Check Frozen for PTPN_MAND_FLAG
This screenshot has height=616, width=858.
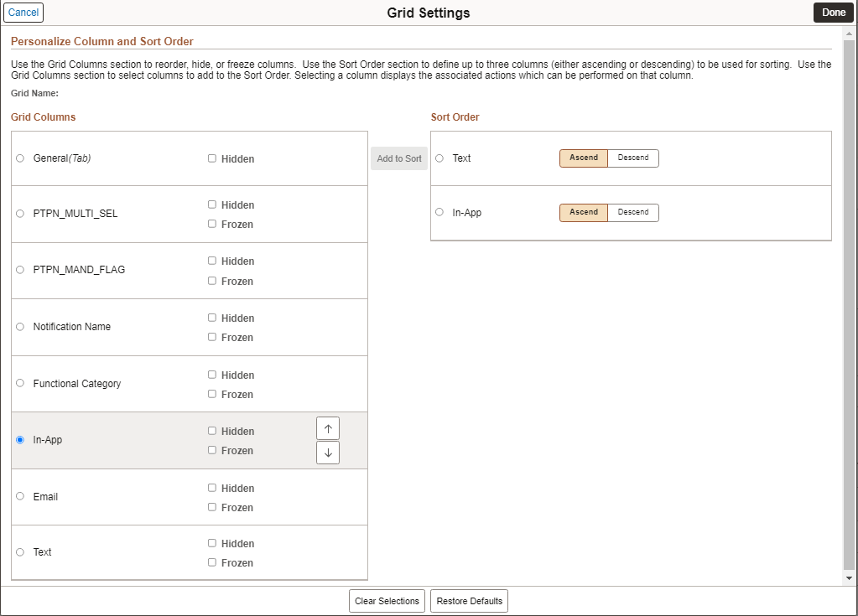coord(211,281)
